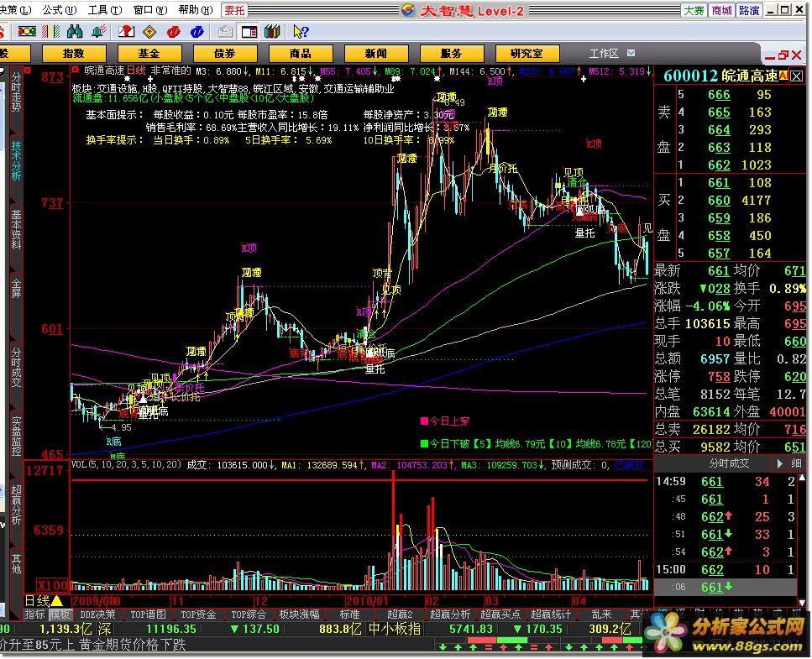
Task: Select the 基金 category button
Action: pos(149,54)
